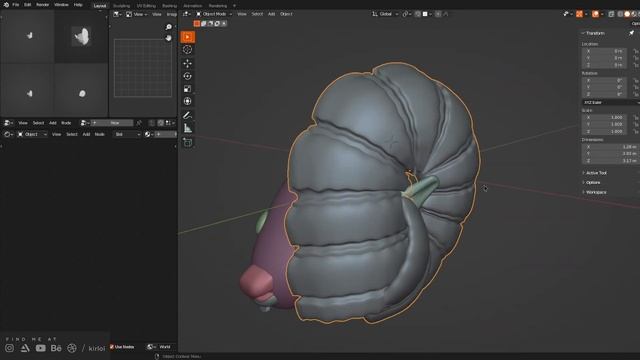Screen dimensions: 640x360
Task: Click the orange set-new-selection mode icon
Action: coord(197,24)
